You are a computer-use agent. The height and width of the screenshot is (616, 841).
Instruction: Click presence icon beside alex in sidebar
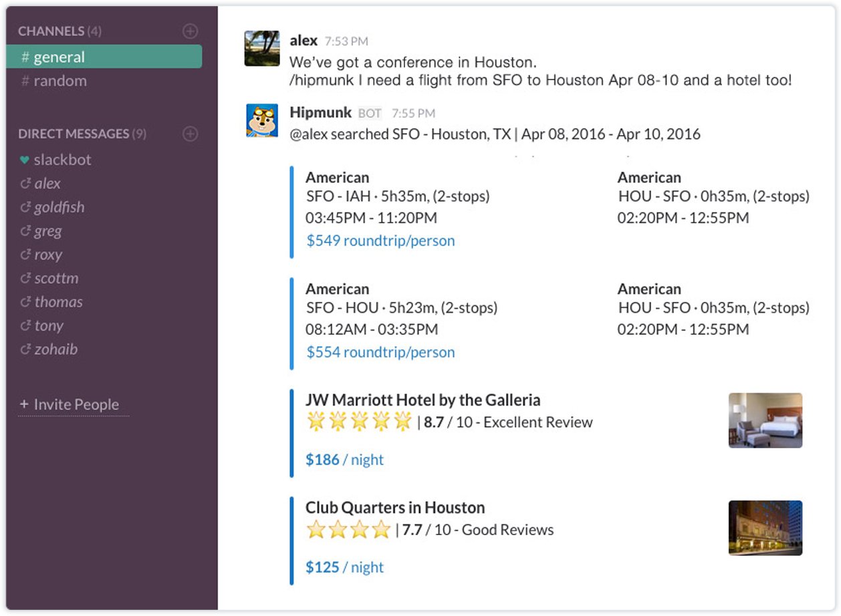click(25, 184)
